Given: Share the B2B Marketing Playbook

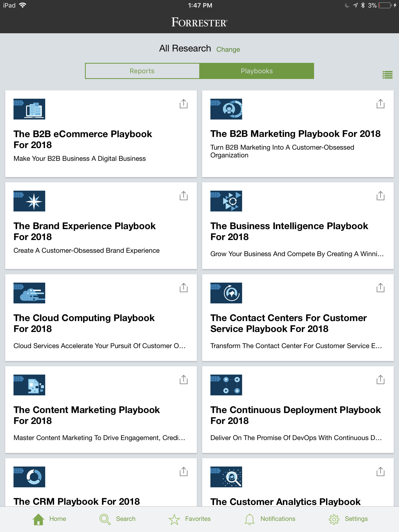Looking at the screenshot, I should pos(381,104).
